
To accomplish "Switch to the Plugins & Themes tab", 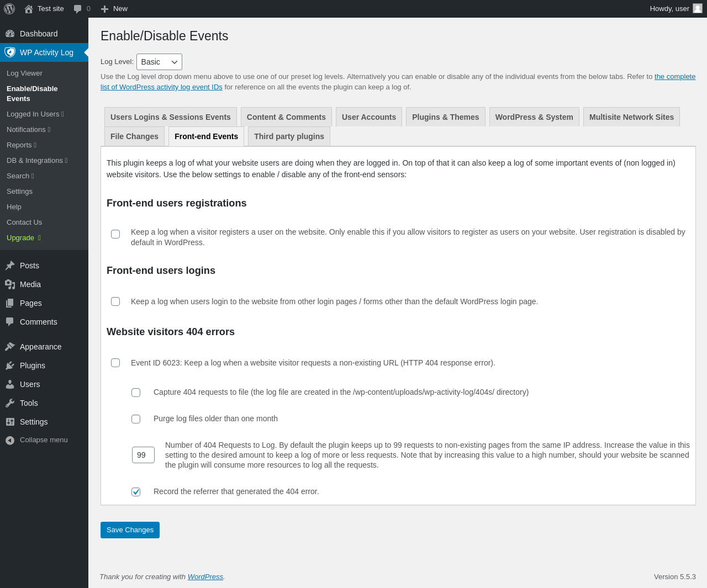I will (445, 117).
